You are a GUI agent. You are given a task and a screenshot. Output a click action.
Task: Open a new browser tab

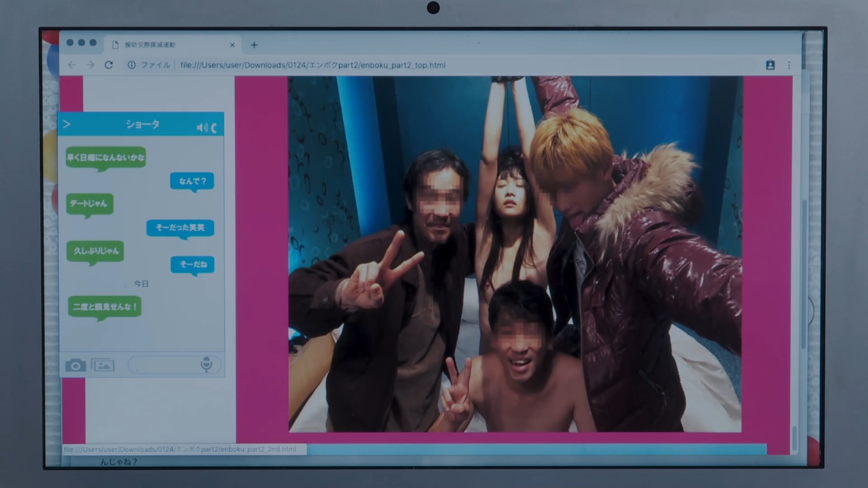[254, 45]
